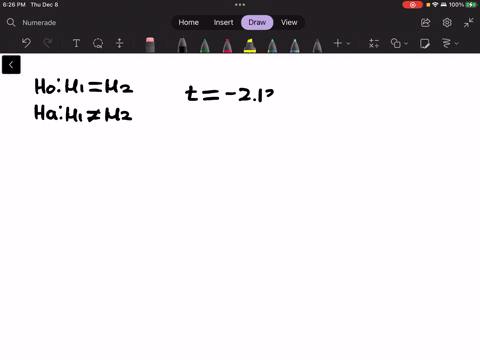Image resolution: width=480 pixels, height=360 pixels.
Task: Open the search magnifier icon
Action: pos(11,22)
